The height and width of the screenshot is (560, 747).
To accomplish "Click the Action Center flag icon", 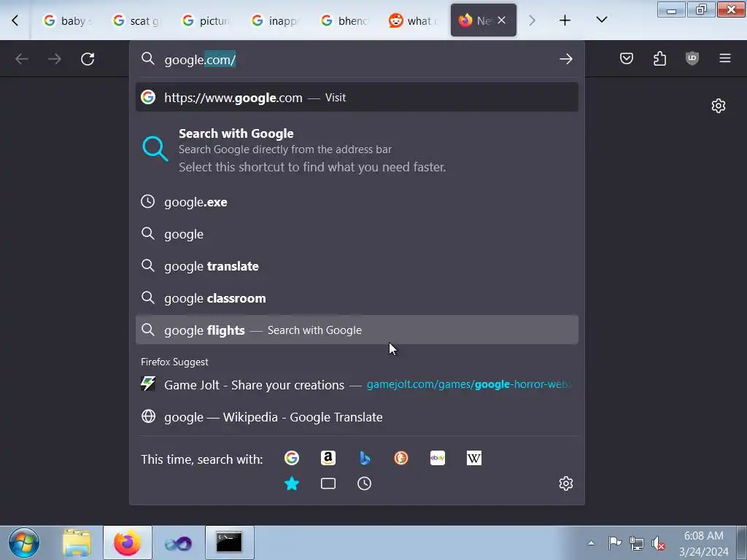I will (614, 542).
